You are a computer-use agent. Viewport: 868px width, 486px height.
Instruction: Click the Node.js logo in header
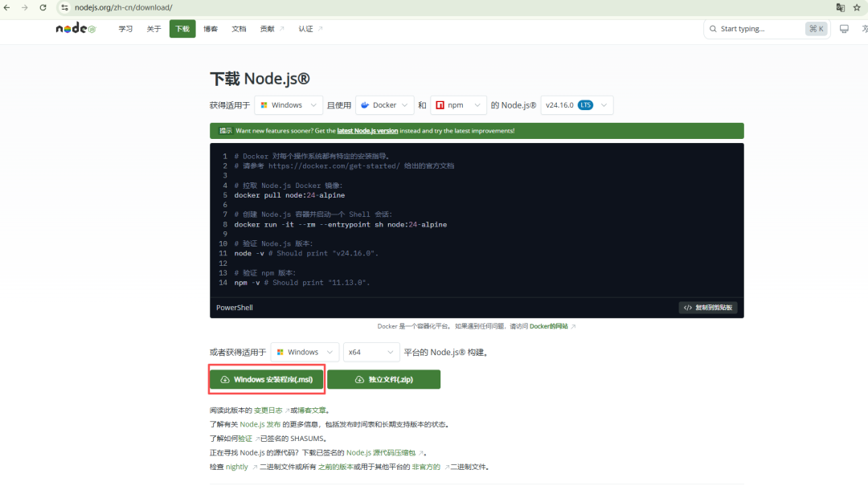pos(76,28)
